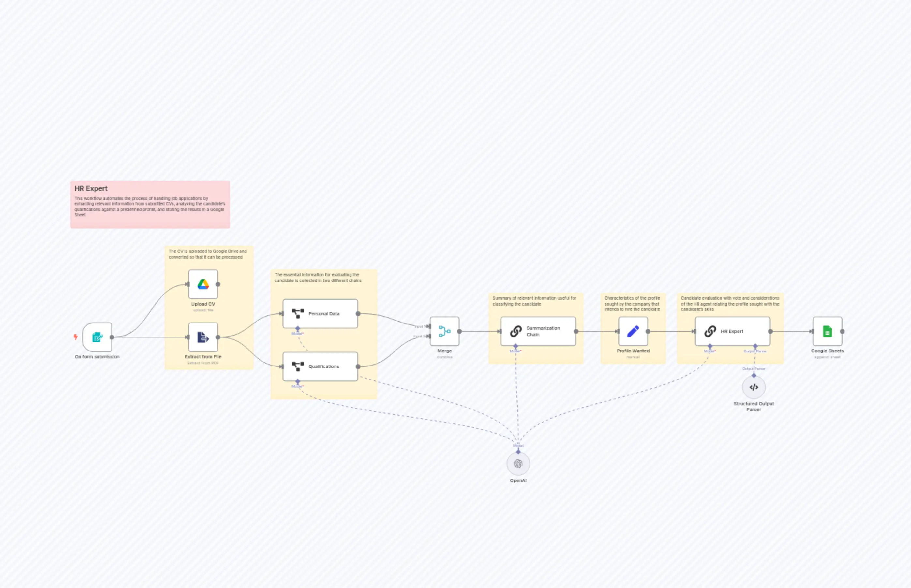911x588 pixels.
Task: Select the pink HR Expert sticky note
Action: coord(150,205)
